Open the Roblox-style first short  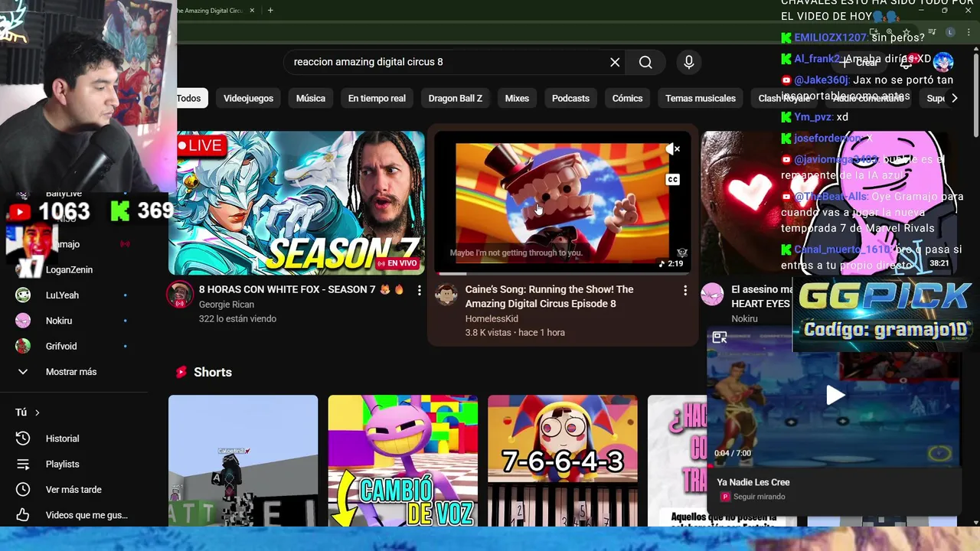[243, 461]
